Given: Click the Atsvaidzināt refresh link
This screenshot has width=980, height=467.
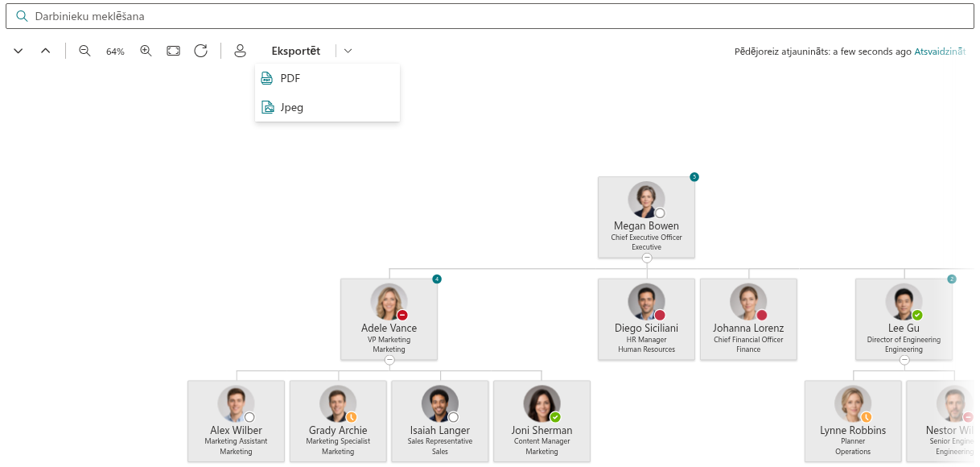Looking at the screenshot, I should pos(940,52).
